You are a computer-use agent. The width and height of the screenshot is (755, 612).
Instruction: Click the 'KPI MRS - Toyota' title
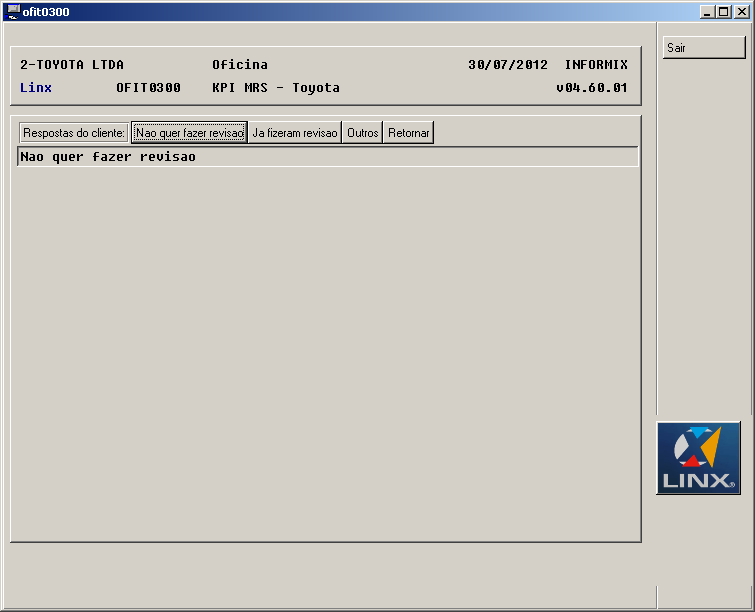coord(276,88)
